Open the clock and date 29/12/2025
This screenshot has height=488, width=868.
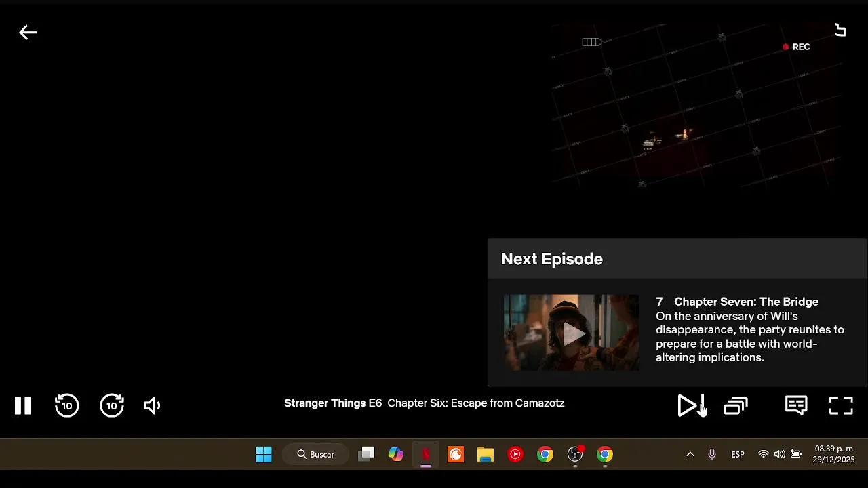pos(834,454)
